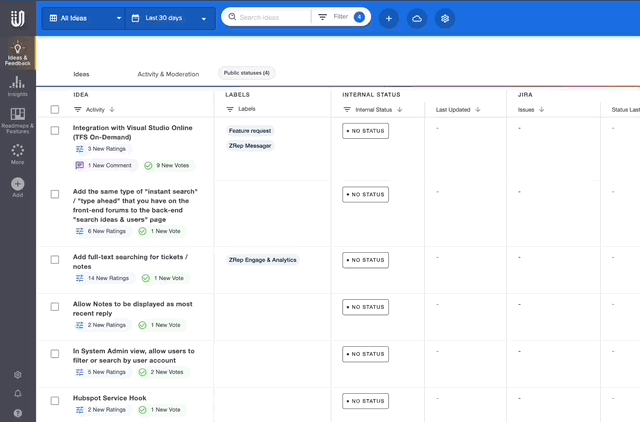Open status dropdown for Visual Studio Online idea
The width and height of the screenshot is (640, 422).
365,131
